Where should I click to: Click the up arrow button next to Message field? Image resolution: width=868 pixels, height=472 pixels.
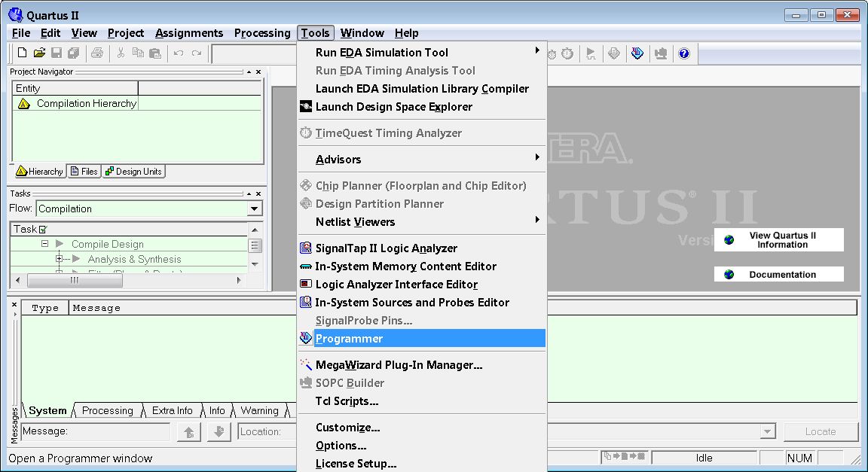[189, 431]
